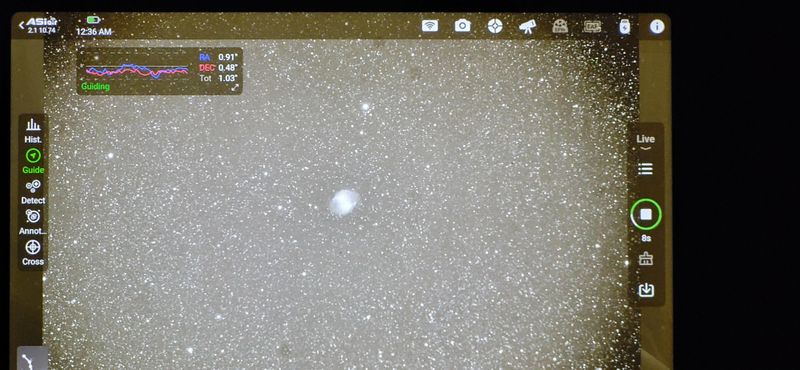
Task: Open main camera settings icon
Action: [x=462, y=26]
